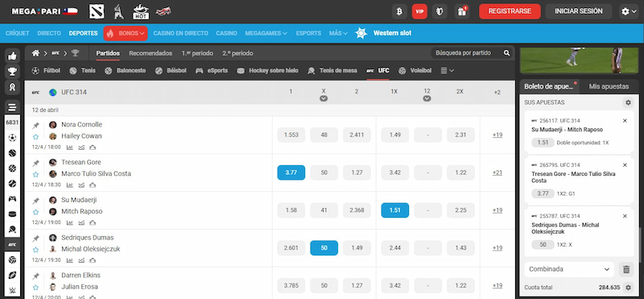Click the thumbs-up favorites sidebar icon

coord(12,56)
